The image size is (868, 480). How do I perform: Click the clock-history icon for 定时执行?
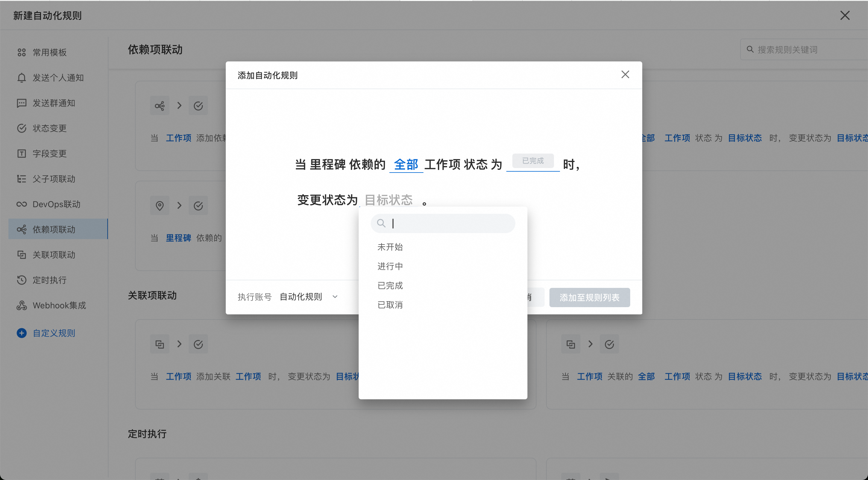coord(22,280)
